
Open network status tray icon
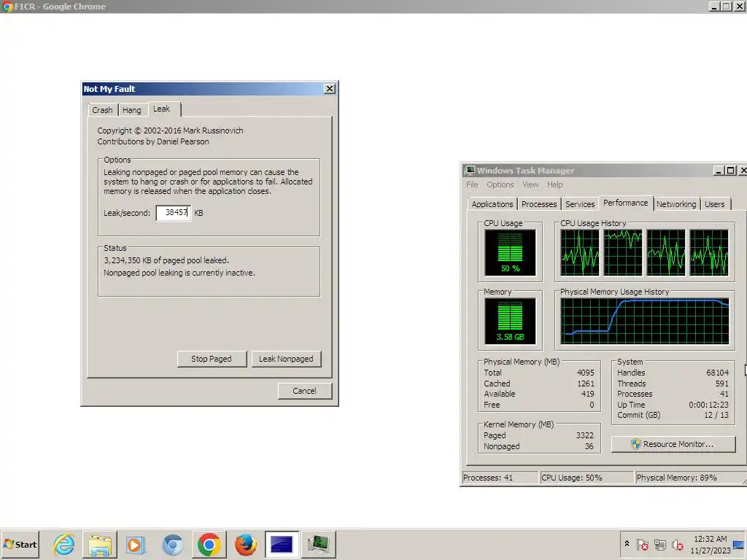[659, 544]
